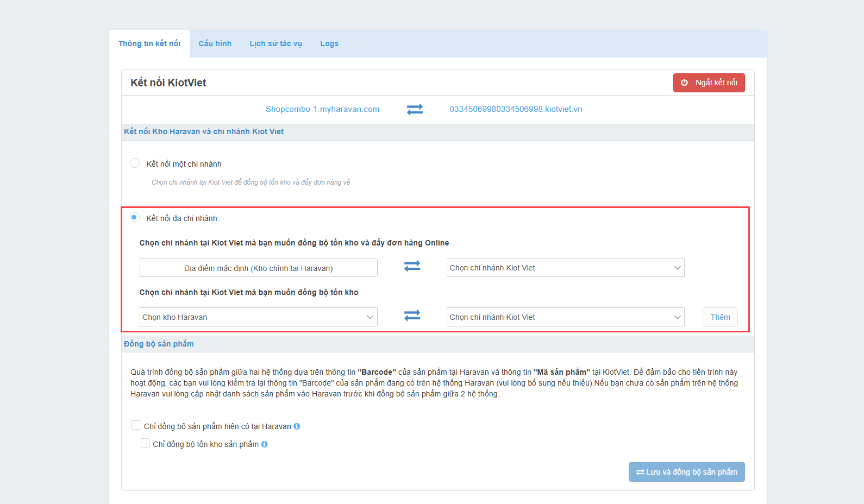
Task: Select the Kết nối một chi nhánh radio
Action: coord(135,163)
